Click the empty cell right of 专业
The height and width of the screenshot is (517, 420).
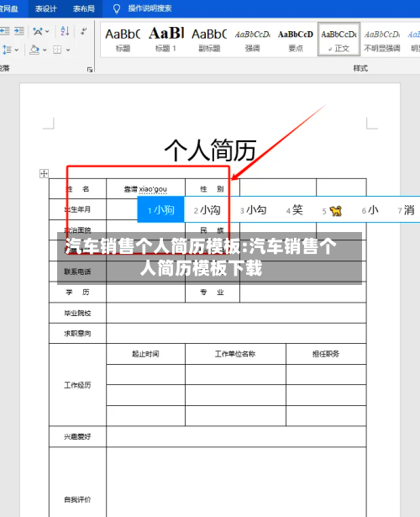point(303,293)
